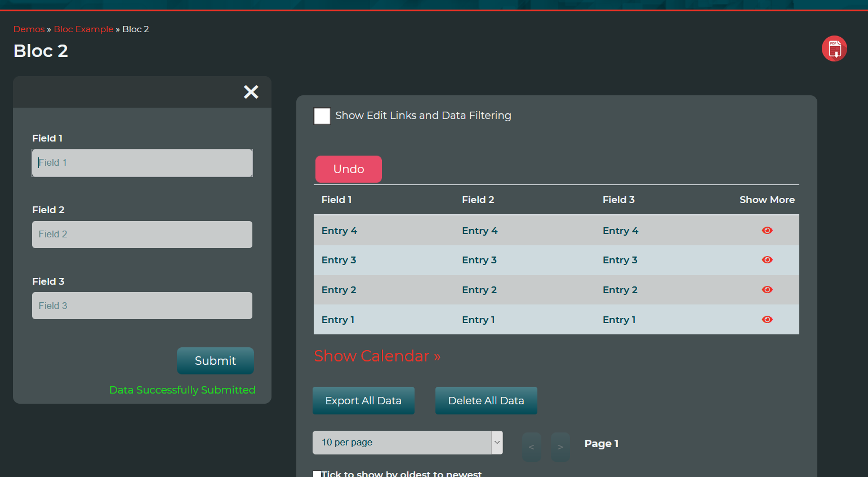Show more for the Entry 3 row

click(x=767, y=260)
